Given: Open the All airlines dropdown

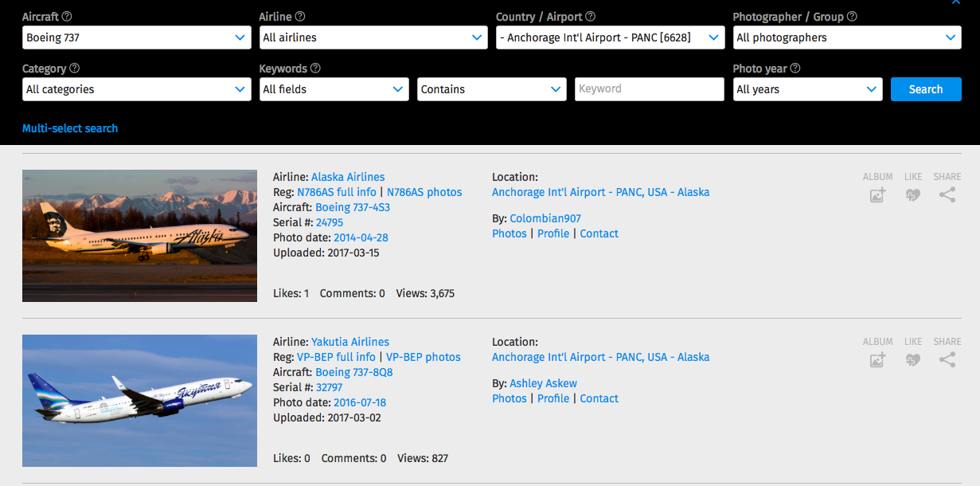Looking at the screenshot, I should click(x=373, y=37).
